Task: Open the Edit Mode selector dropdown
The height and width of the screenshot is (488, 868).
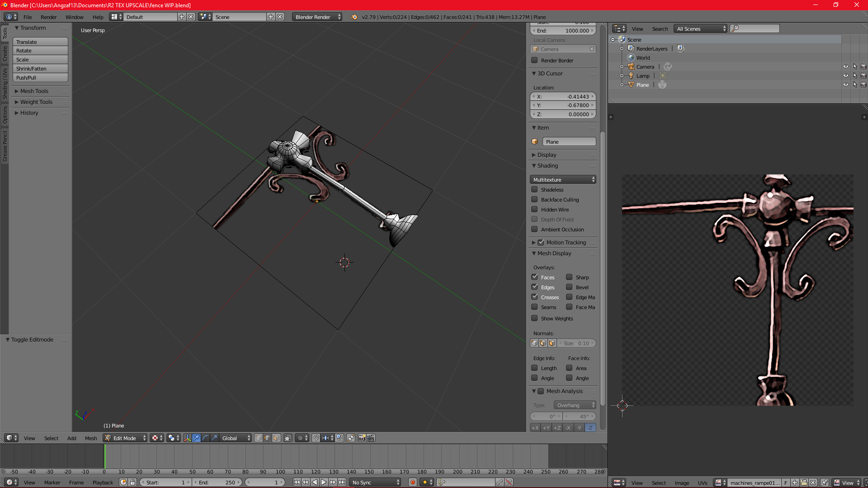Action: click(125, 438)
